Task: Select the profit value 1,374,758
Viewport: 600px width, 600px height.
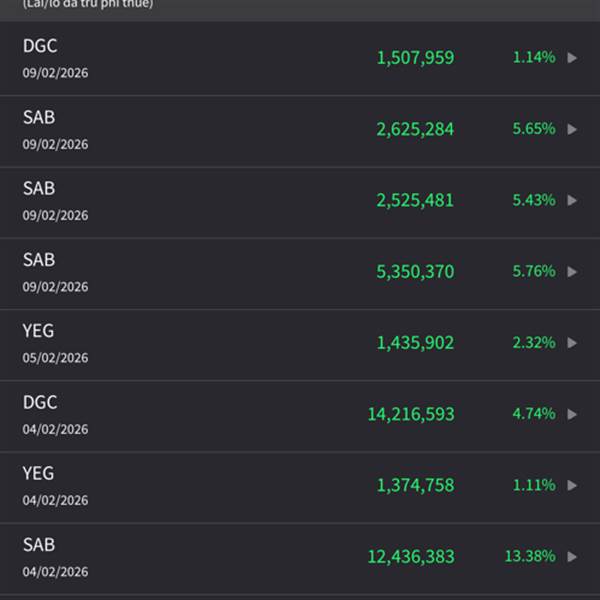Action: 415,485
